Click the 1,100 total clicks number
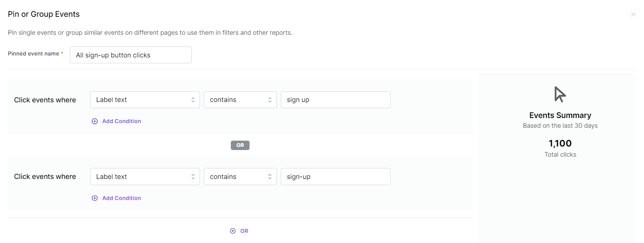 560,143
